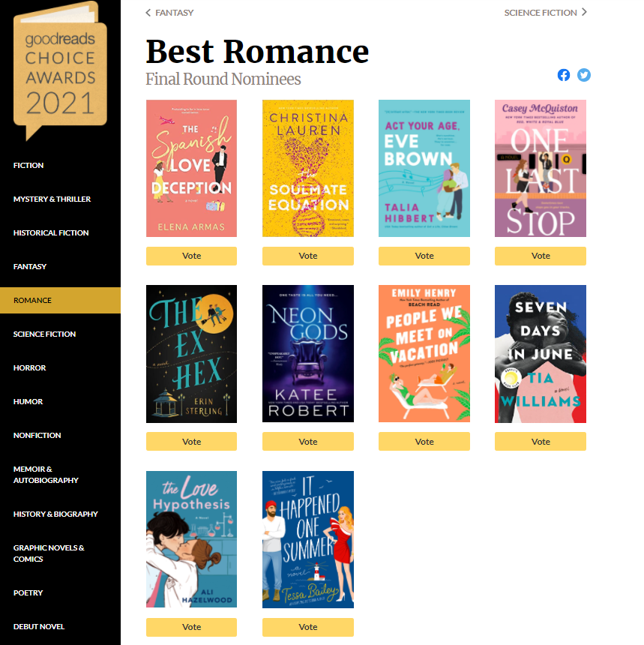Open the Graphic Novels & Comics category

tap(49, 553)
